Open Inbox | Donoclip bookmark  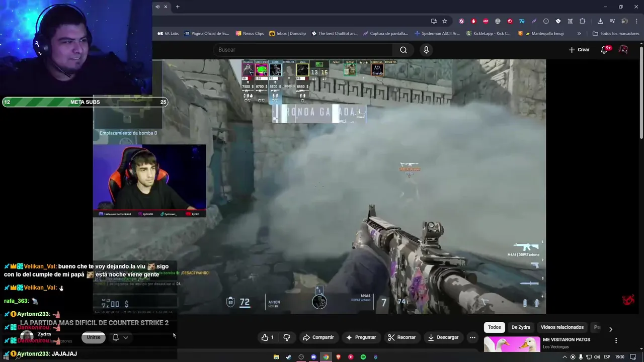click(x=287, y=34)
